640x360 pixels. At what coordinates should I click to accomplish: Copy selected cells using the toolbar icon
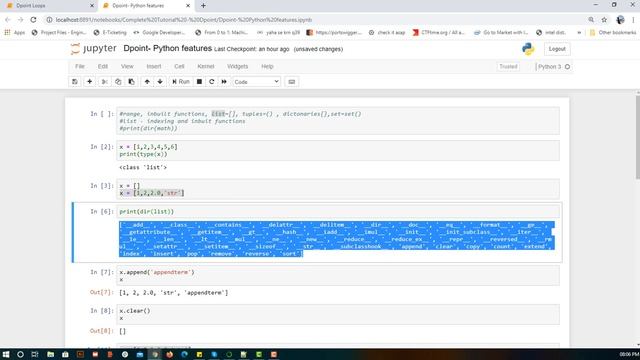(118, 82)
